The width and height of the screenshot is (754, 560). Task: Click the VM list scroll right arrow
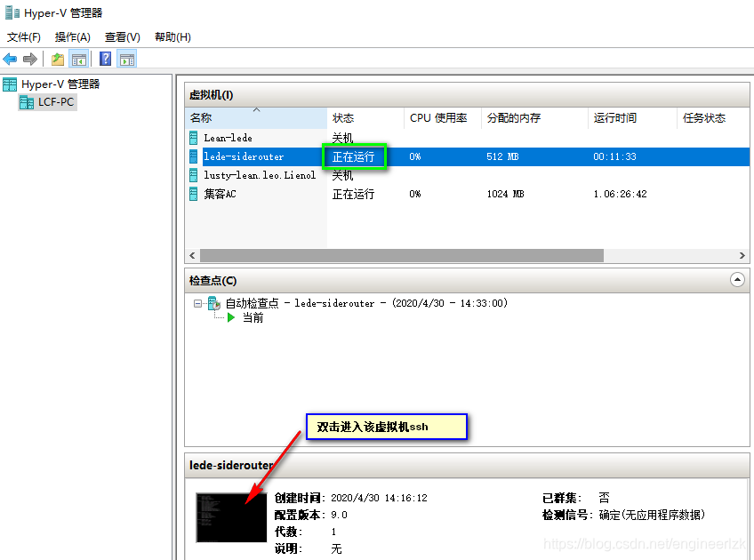(x=742, y=255)
